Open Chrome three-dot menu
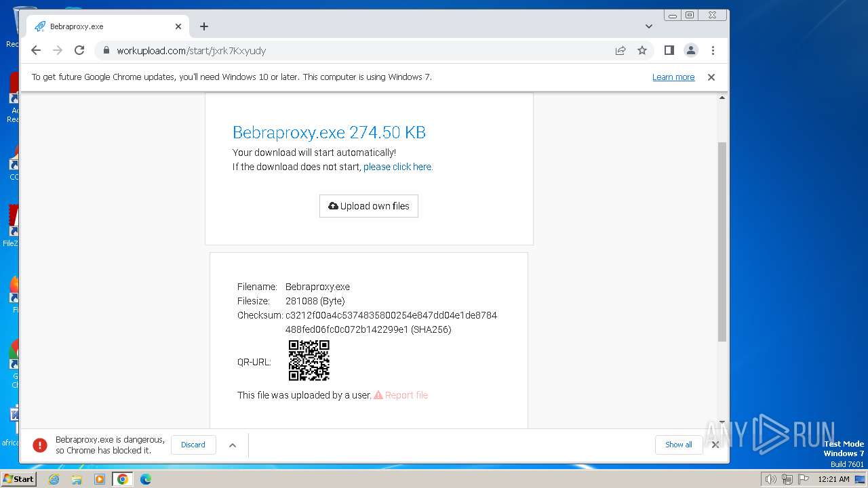Screen dimensions: 868x488 click(713, 50)
